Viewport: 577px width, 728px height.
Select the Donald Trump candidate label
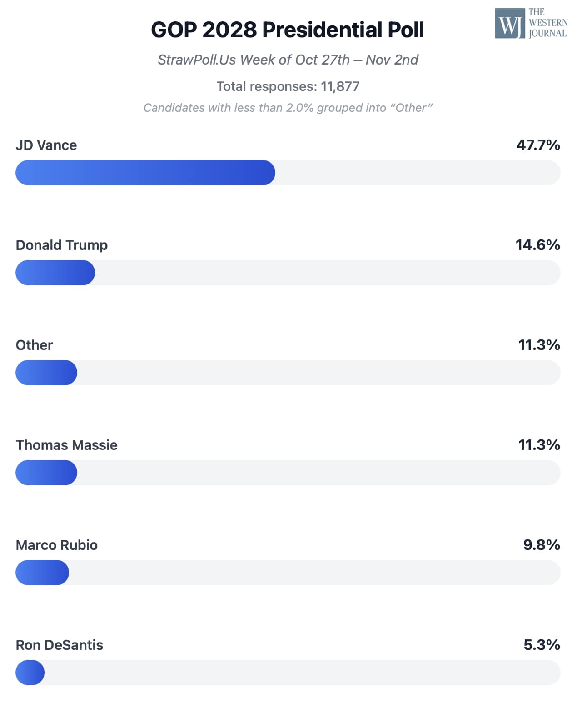62,245
